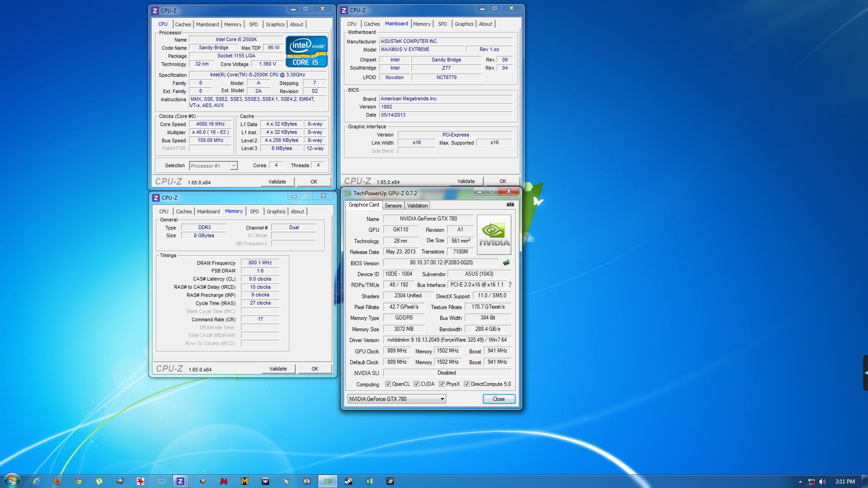Click the 800.1 MHz DRAM Frequency value
The width and height of the screenshot is (868, 488).
[260, 263]
